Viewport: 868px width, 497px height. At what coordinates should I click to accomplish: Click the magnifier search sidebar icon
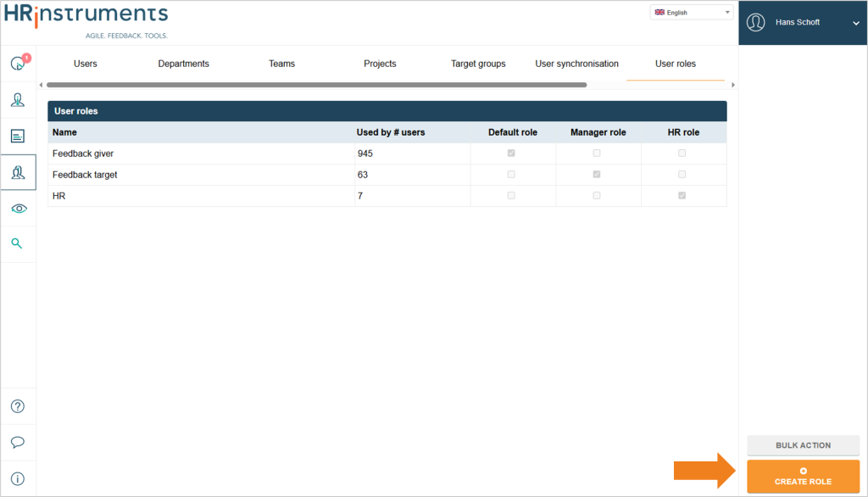click(x=17, y=243)
